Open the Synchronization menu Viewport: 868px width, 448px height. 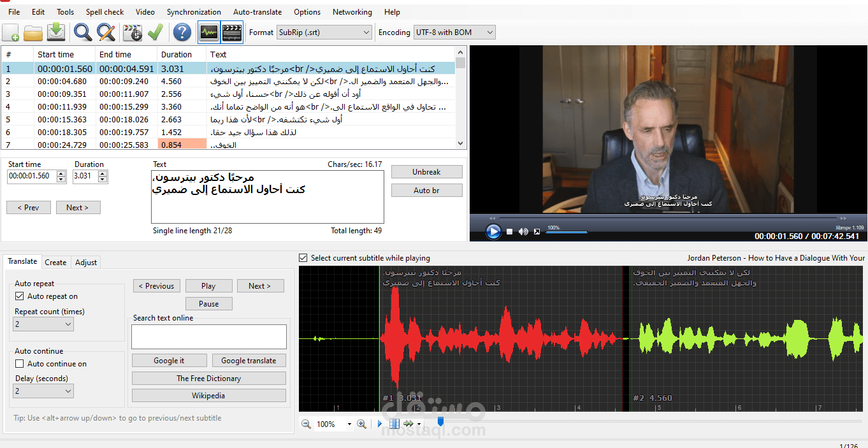point(194,11)
